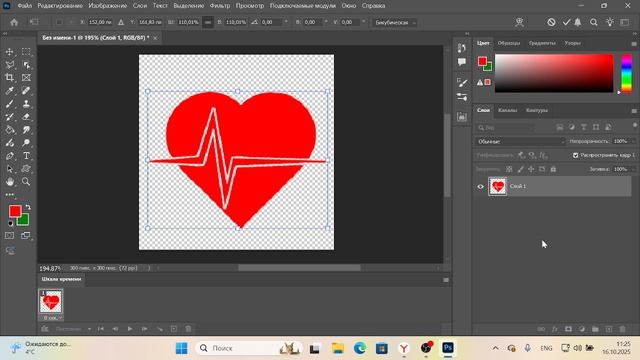Open the Edit Toolbar three-dots button

point(9,195)
